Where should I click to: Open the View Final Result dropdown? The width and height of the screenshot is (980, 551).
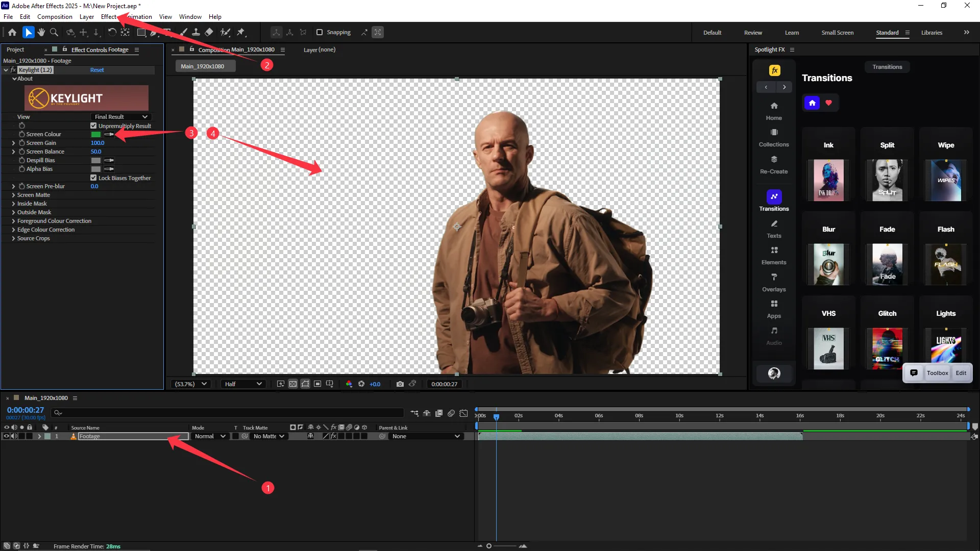[x=121, y=117]
